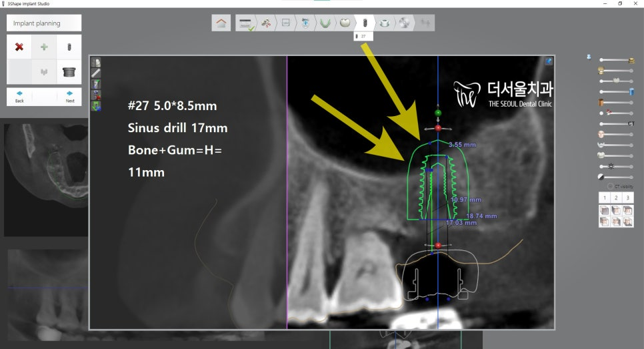Screen dimensions: 644x349
Task: Toggle the CT visibility radio button
Action: (x=610, y=186)
